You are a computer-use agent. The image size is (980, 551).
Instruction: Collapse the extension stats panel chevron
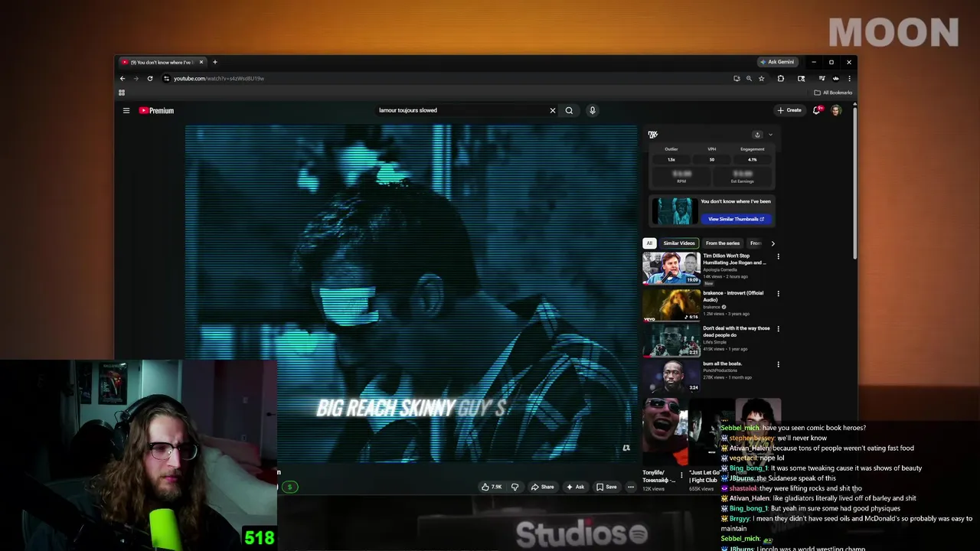770,135
